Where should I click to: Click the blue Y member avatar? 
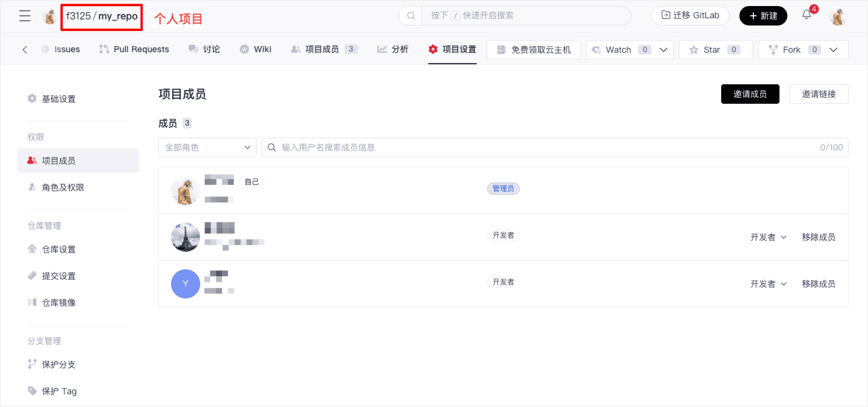[186, 284]
